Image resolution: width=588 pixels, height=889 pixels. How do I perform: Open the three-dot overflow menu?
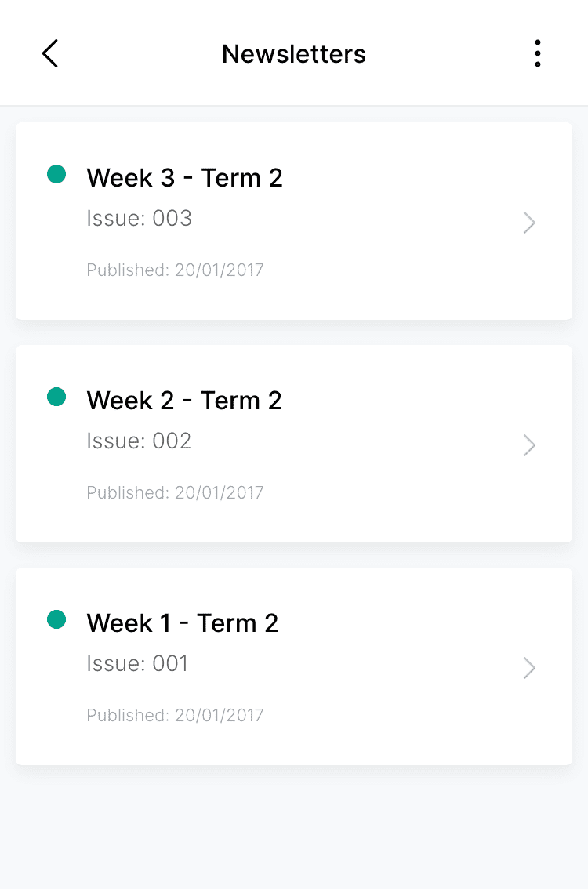pos(537,53)
